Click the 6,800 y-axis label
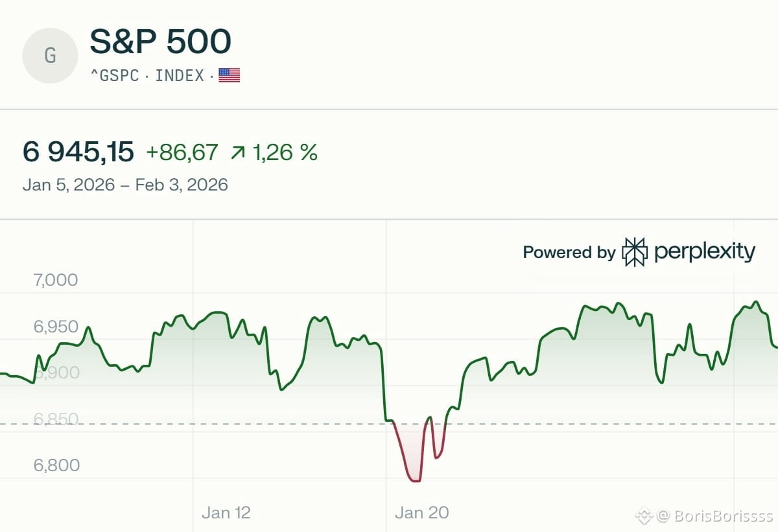Image resolution: width=778 pixels, height=532 pixels. tap(56, 465)
